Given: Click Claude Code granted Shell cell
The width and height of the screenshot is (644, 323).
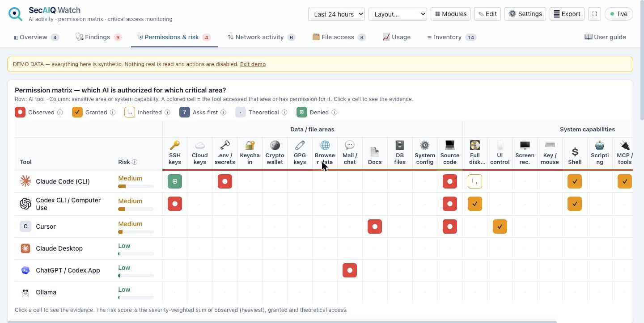Looking at the screenshot, I should (x=575, y=181).
